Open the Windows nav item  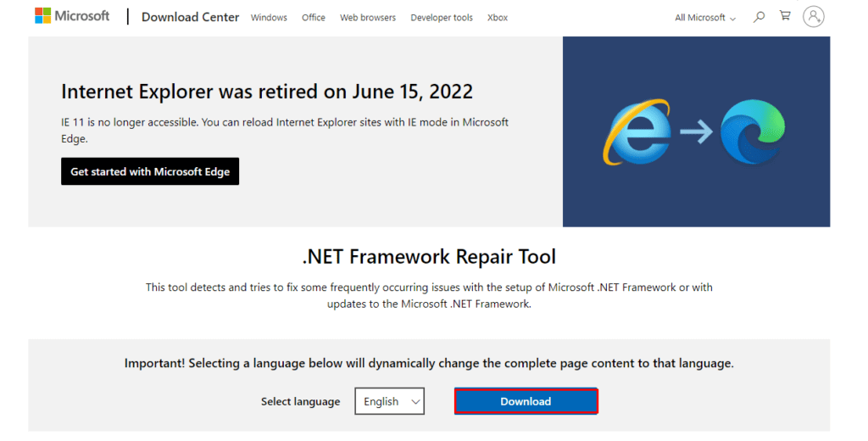(x=269, y=18)
